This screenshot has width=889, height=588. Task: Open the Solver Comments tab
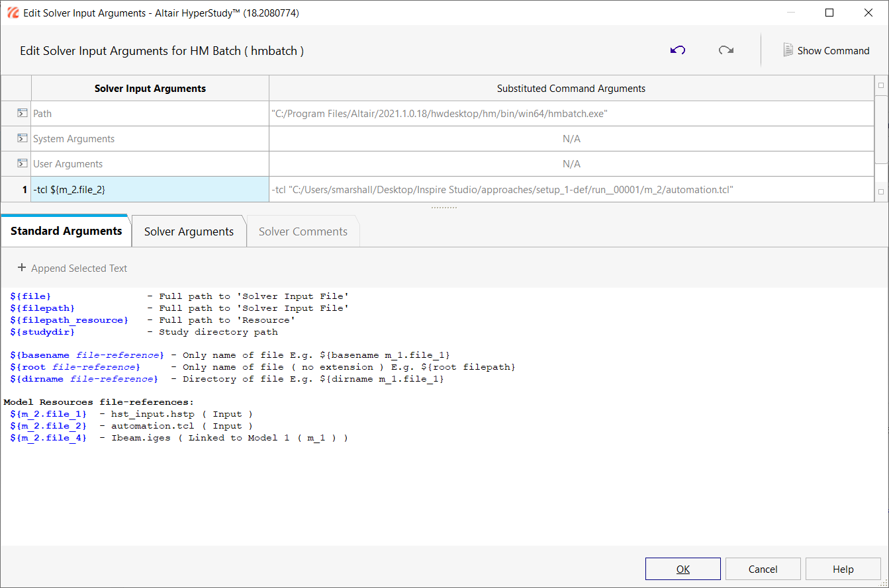pos(303,231)
